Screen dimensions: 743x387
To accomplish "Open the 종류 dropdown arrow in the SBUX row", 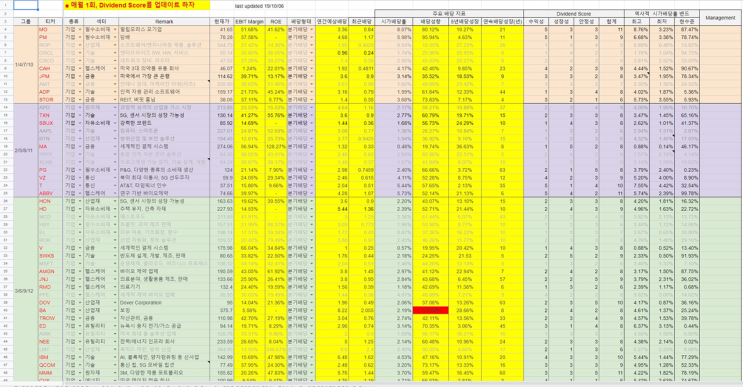I will [80, 123].
